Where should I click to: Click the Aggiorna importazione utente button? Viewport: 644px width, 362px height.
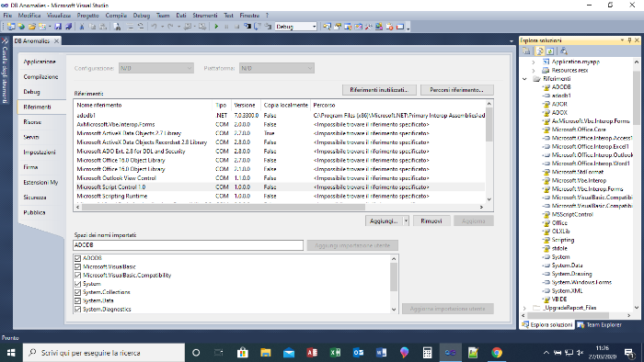[x=448, y=309]
